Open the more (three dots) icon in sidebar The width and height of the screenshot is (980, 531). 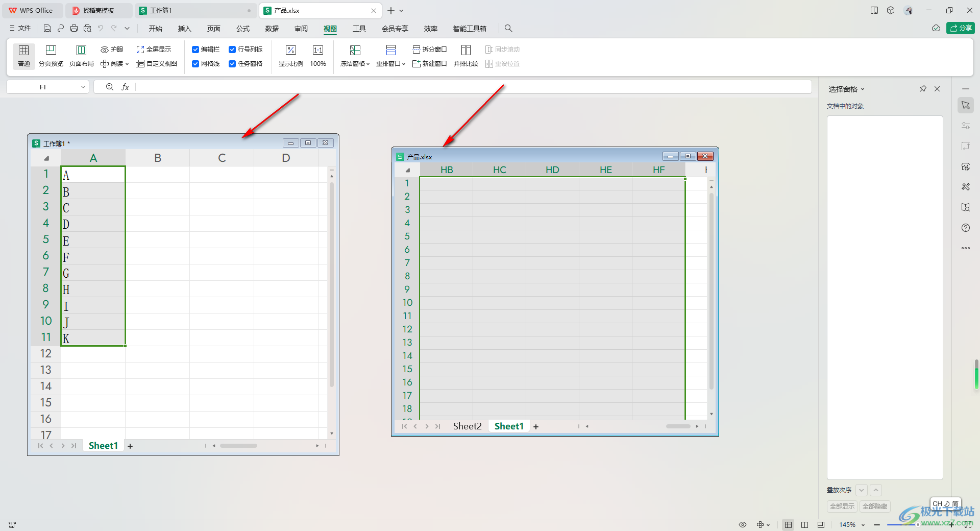(x=966, y=248)
